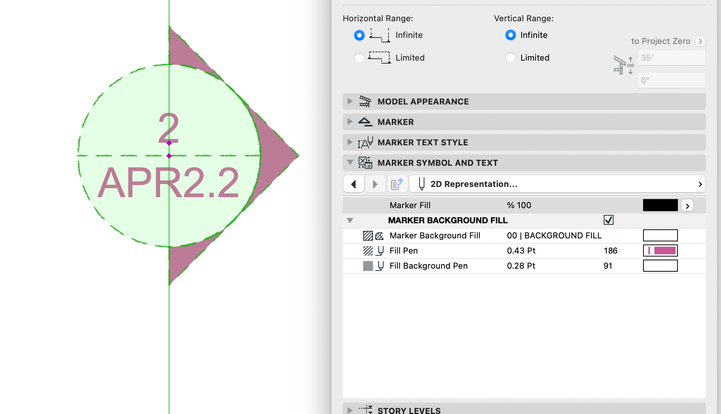Click the 35' elevation input field
The height and width of the screenshot is (414, 721).
(x=671, y=58)
